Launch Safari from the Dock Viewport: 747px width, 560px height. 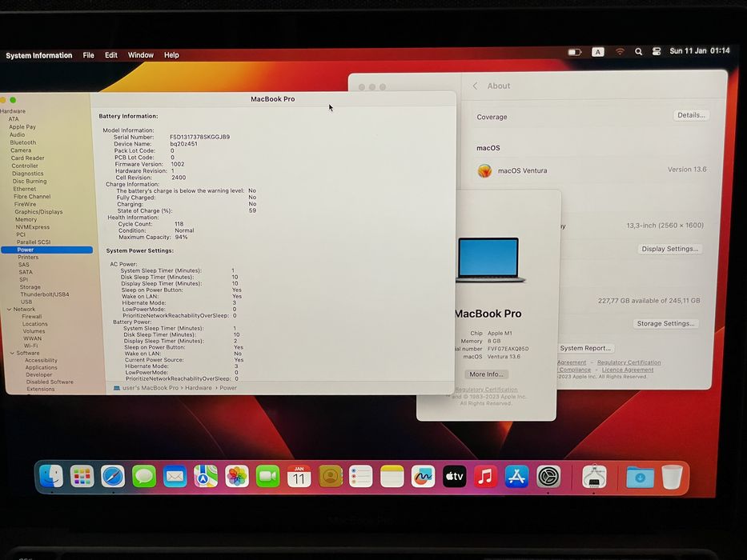(x=113, y=476)
